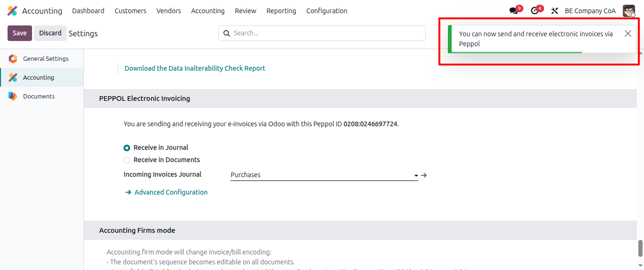The width and height of the screenshot is (644, 270).
Task: Open the Dashboard menu
Action: tap(88, 11)
